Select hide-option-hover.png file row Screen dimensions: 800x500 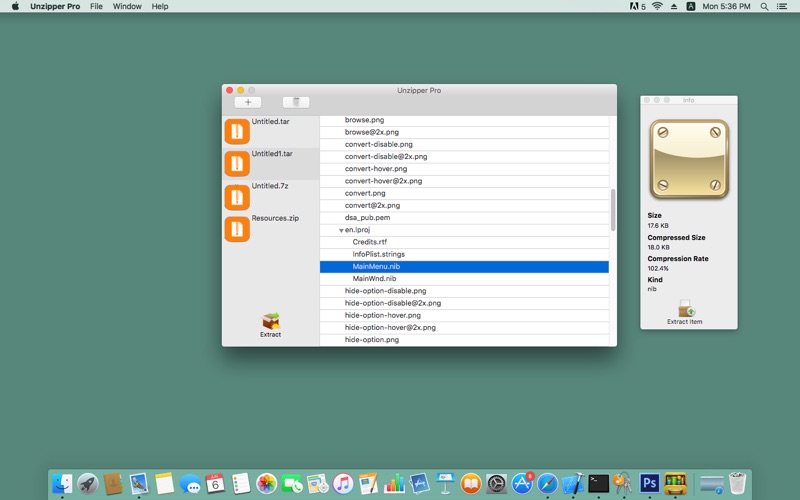[x=464, y=315]
